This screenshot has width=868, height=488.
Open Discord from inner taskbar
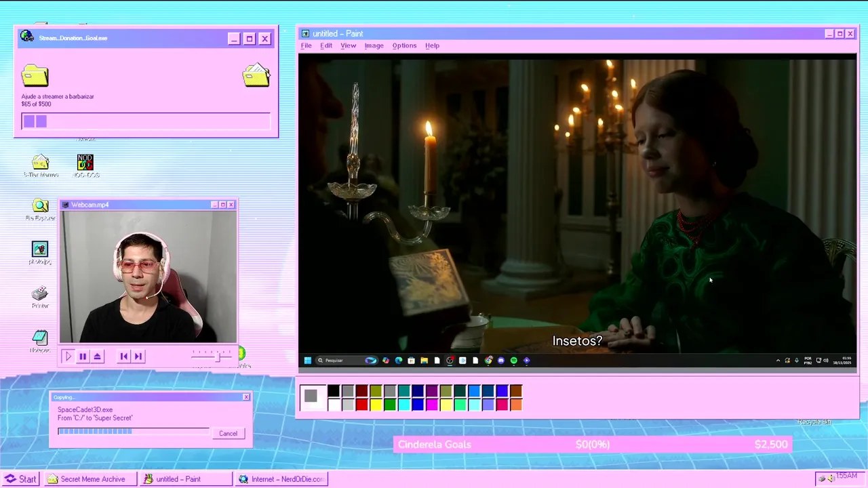[x=501, y=361]
